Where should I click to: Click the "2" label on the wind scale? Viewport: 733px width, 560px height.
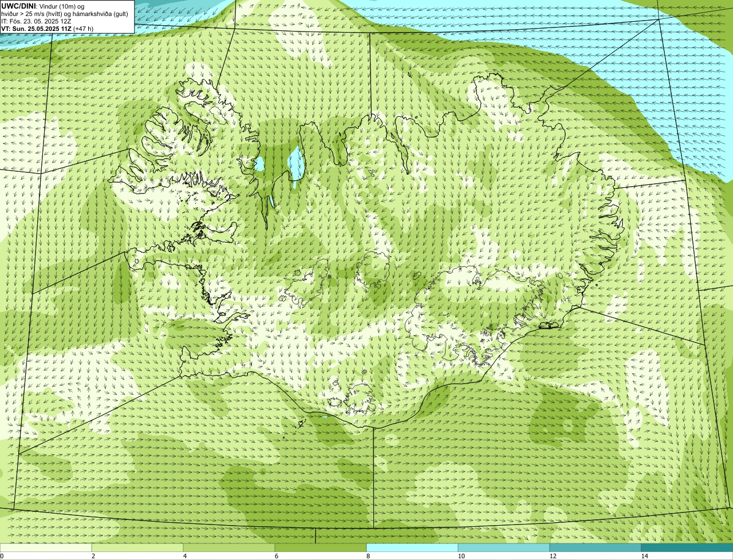coord(93,556)
